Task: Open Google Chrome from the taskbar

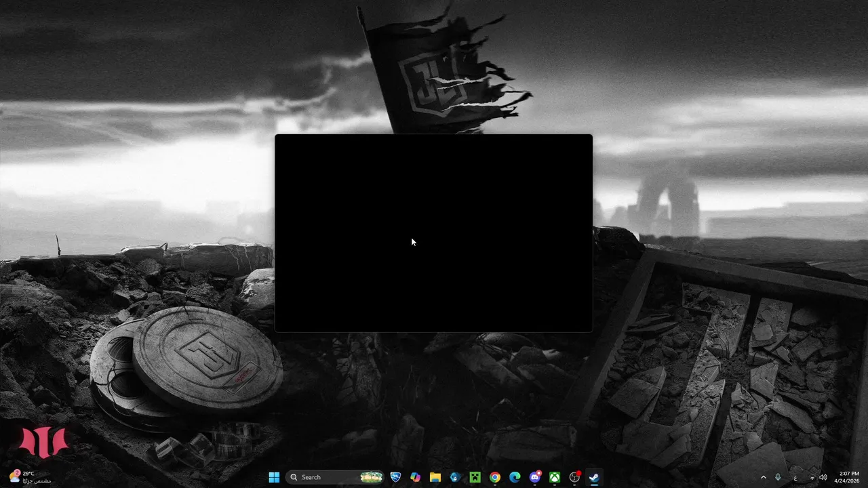Action: pos(495,477)
